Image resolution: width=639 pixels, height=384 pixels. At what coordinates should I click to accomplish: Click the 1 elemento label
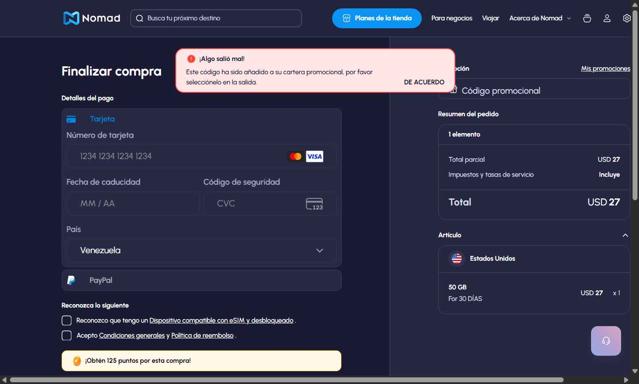click(x=464, y=135)
